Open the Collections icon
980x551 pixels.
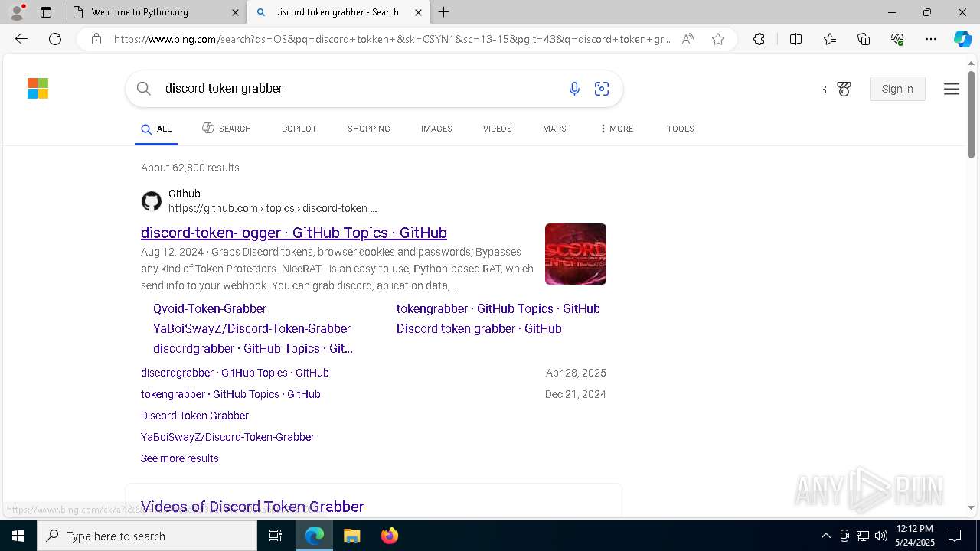[x=864, y=39]
